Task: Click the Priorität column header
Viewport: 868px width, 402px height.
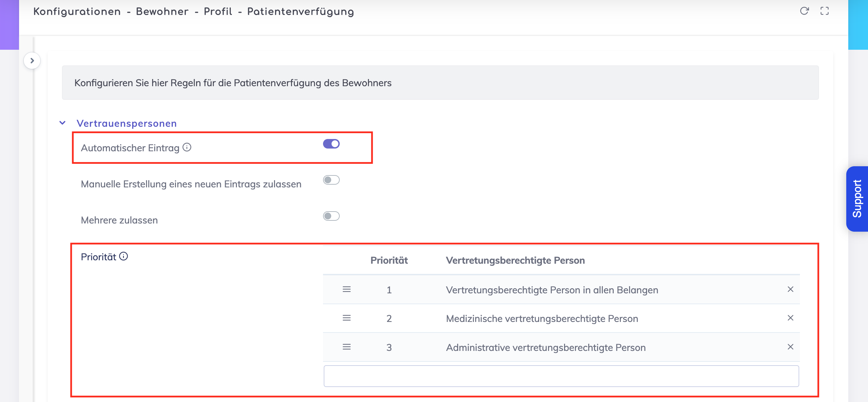Action: click(389, 260)
